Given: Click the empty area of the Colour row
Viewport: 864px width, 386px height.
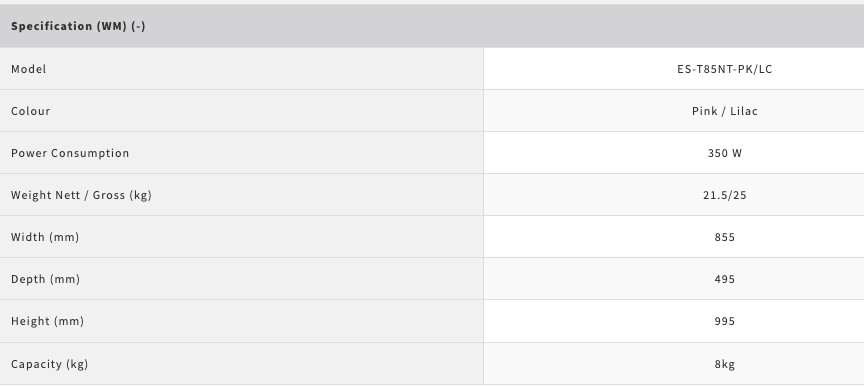Looking at the screenshot, I should (264, 111).
